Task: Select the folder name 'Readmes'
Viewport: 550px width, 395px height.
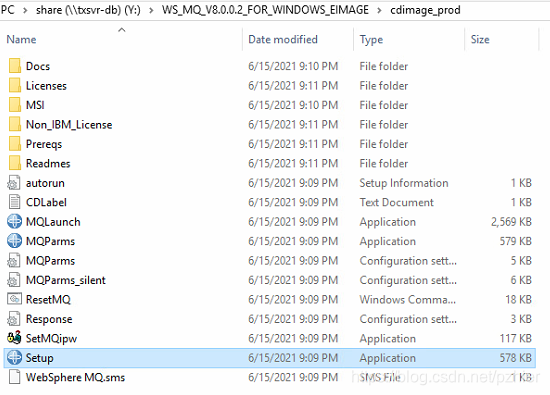Action: click(x=48, y=163)
